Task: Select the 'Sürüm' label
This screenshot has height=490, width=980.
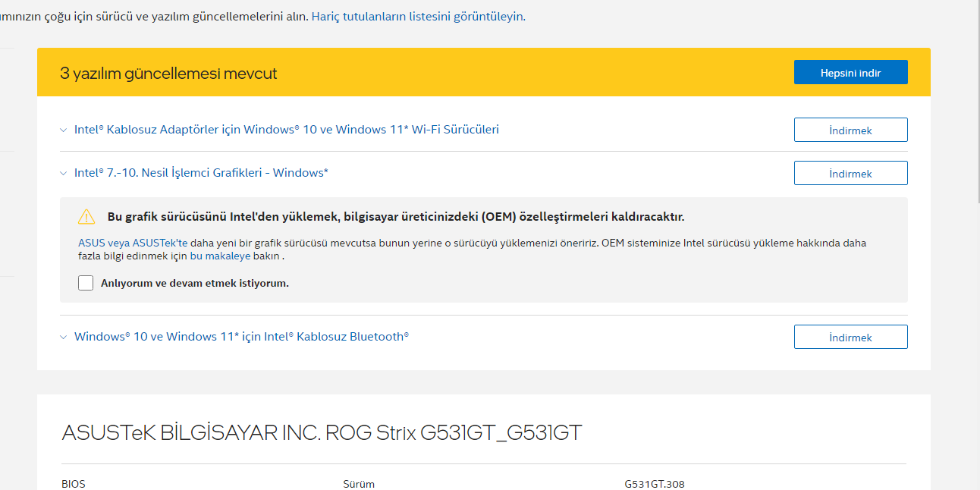Action: pos(359,484)
